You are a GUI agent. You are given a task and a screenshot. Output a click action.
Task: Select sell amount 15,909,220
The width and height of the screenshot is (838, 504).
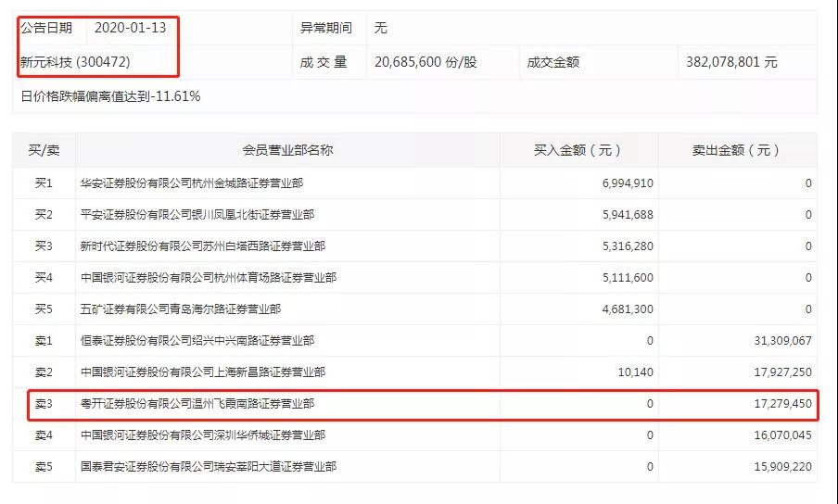click(x=783, y=467)
